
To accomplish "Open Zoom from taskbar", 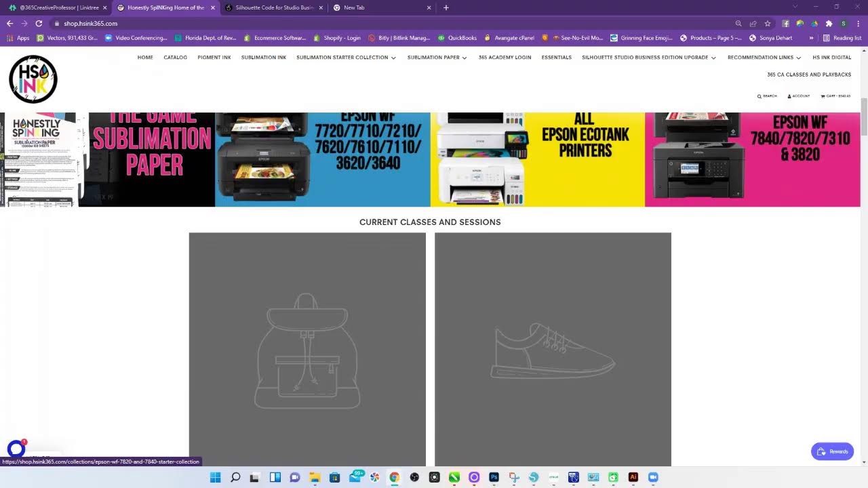I will 653,477.
